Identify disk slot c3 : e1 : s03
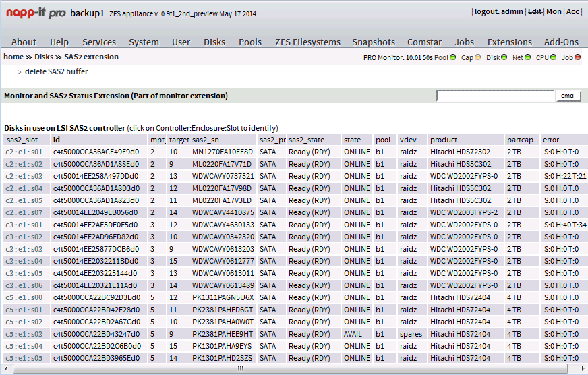The height and width of the screenshot is (375, 588). [24, 249]
